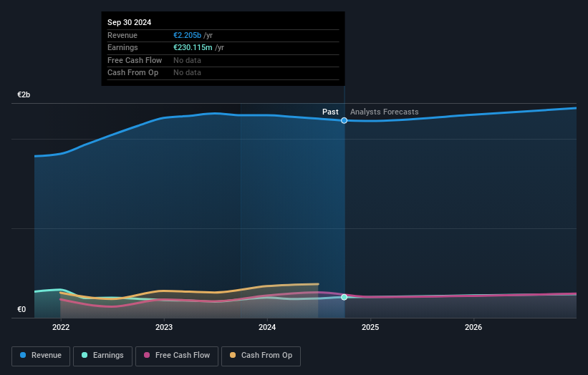588x375 pixels.
Task: Click the 2025 x-axis label
Action: point(370,328)
